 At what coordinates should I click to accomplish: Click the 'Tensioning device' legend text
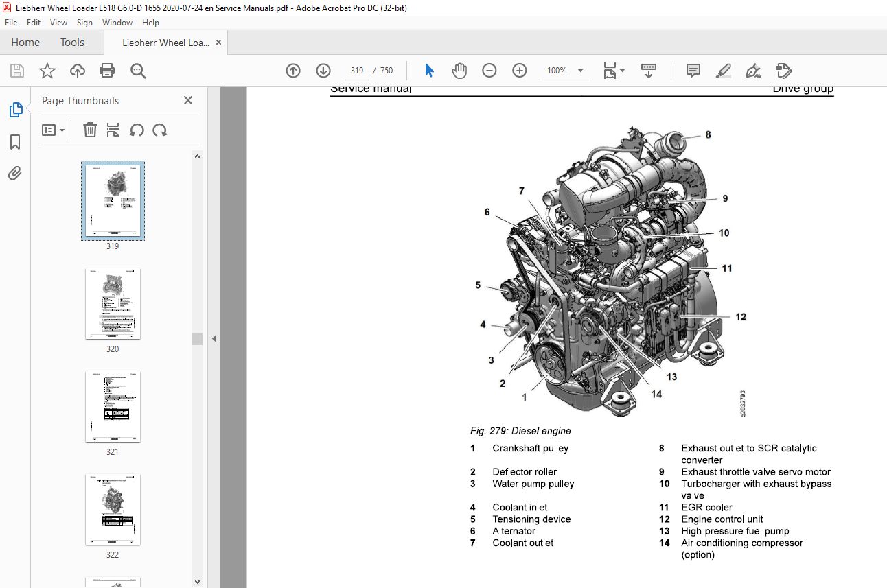pos(531,519)
